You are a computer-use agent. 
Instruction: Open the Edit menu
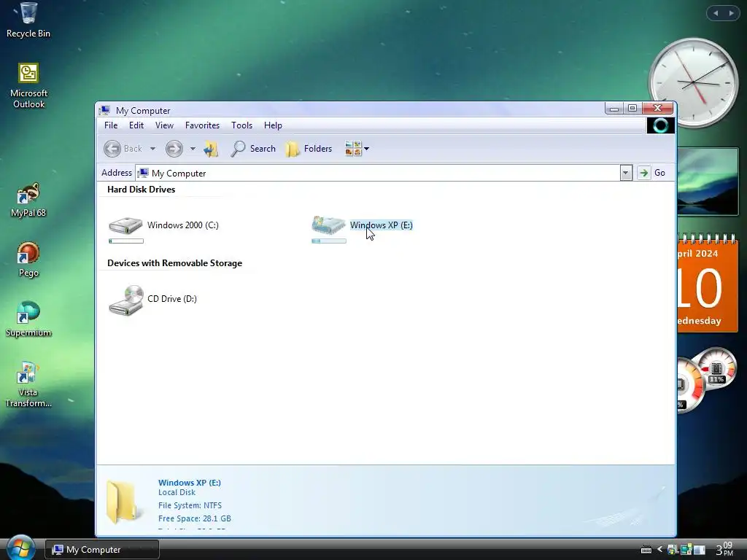pos(136,125)
